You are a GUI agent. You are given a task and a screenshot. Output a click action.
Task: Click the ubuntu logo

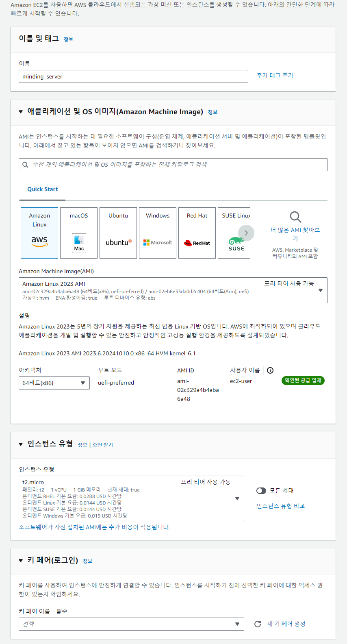pyautogui.click(x=119, y=243)
